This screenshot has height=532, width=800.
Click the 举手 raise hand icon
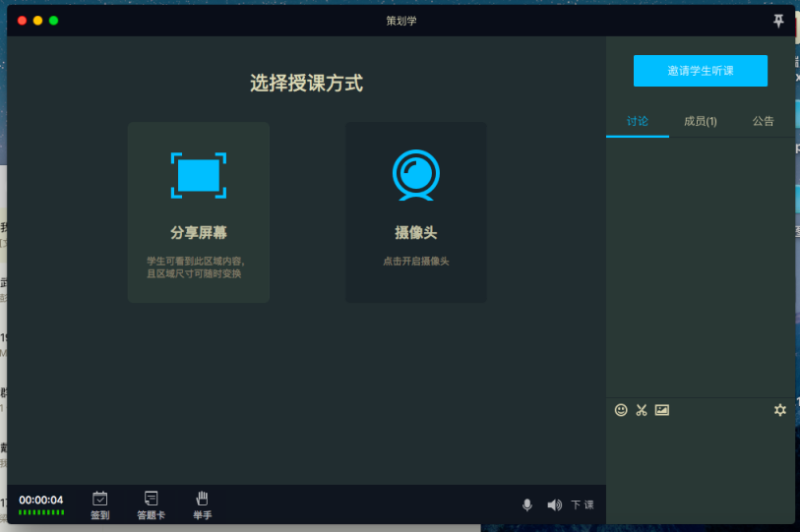[202, 504]
